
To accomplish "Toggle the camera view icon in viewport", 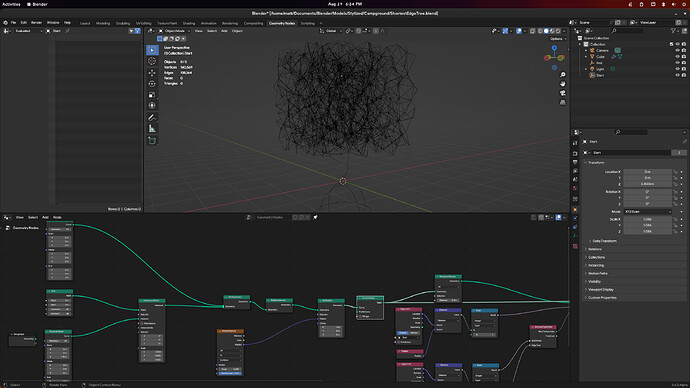I will [562, 93].
